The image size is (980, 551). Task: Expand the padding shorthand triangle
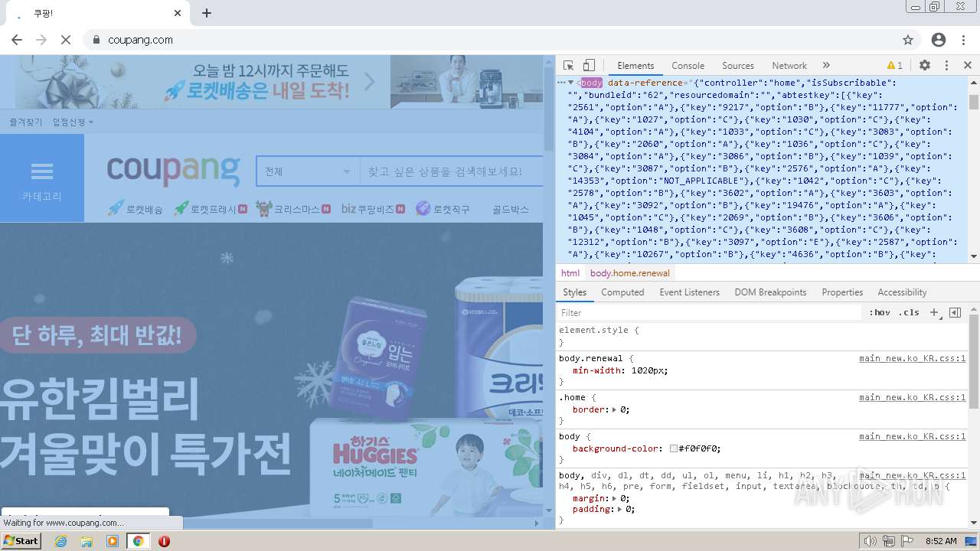click(621, 510)
